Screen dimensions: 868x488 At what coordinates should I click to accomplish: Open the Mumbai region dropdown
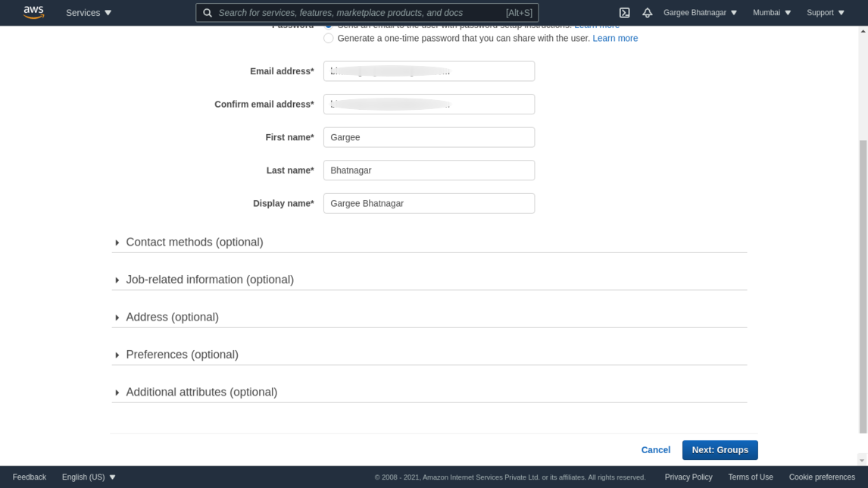pos(771,13)
